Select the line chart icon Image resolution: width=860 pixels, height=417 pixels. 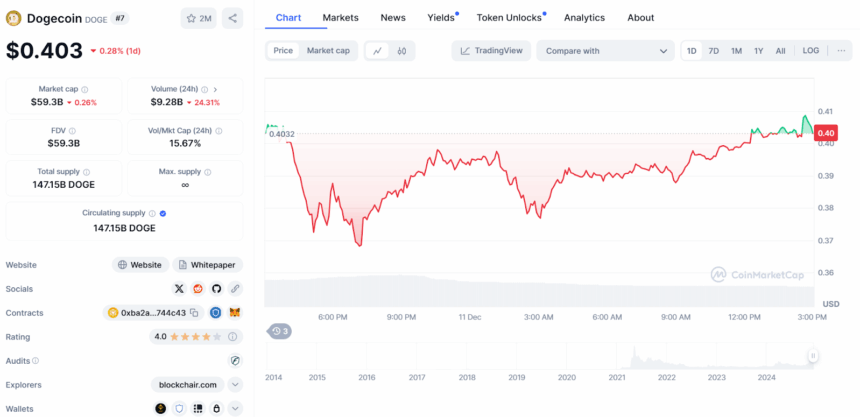[377, 51]
